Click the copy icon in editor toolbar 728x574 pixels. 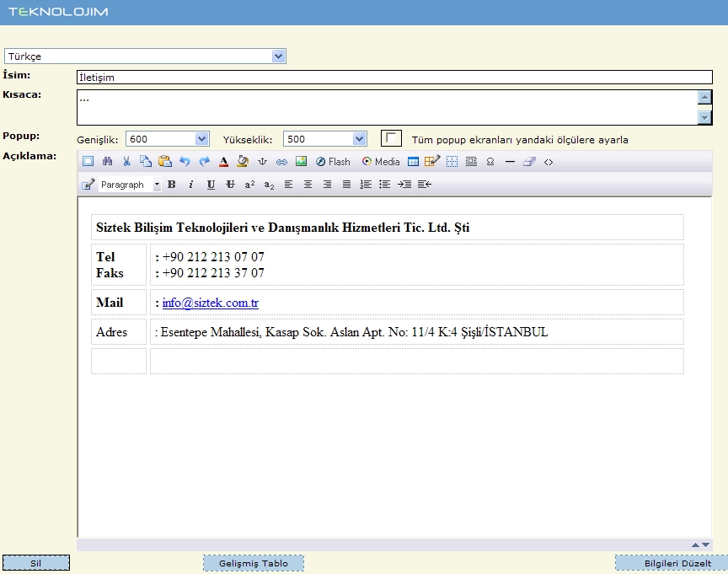[x=146, y=161]
